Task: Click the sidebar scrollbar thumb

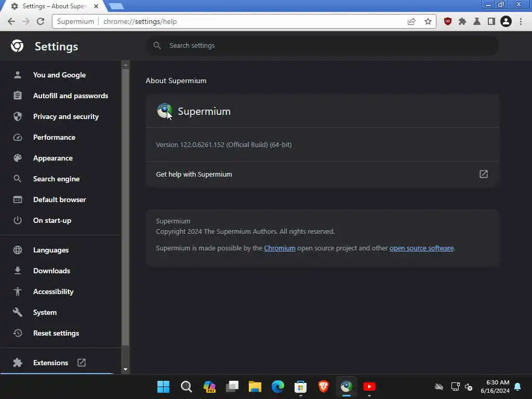Action: tap(125, 207)
